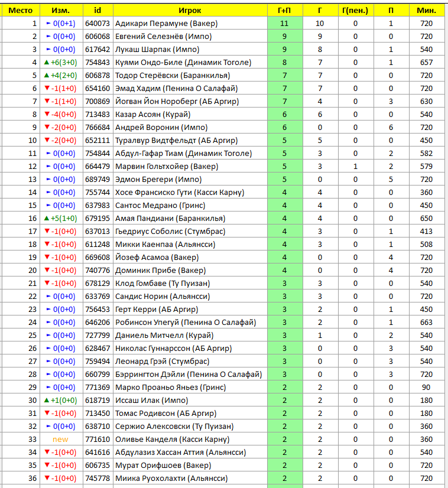Click the orange 'new' change marker

coord(60,439)
